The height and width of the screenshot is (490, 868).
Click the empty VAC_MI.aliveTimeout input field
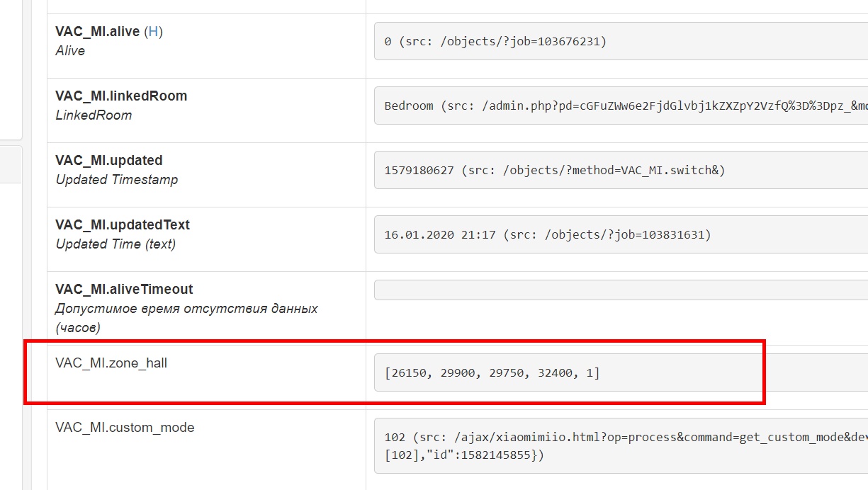point(620,290)
